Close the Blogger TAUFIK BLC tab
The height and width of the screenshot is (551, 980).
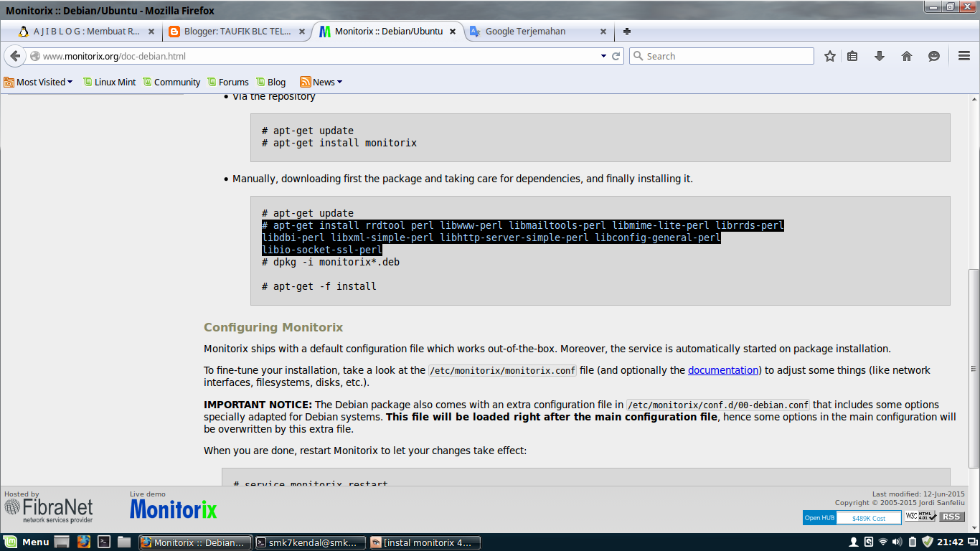301,32
